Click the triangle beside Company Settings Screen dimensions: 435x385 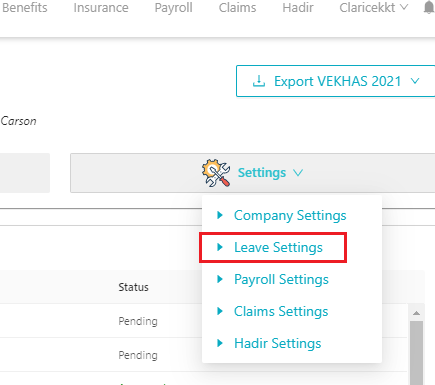pyautogui.click(x=220, y=215)
